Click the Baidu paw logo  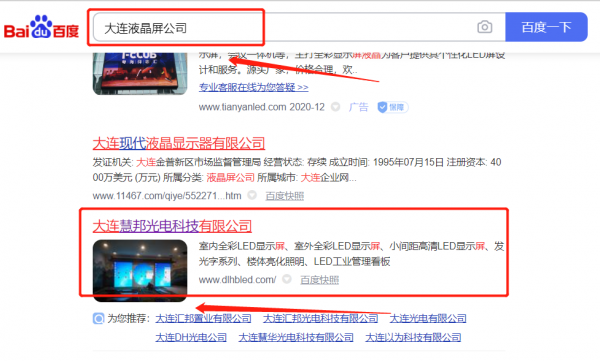pyautogui.click(x=41, y=27)
